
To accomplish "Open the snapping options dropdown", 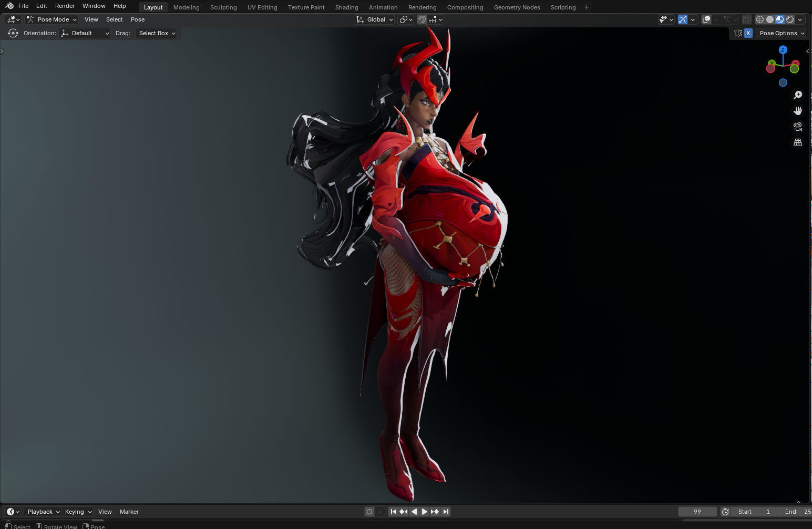I will pos(436,19).
